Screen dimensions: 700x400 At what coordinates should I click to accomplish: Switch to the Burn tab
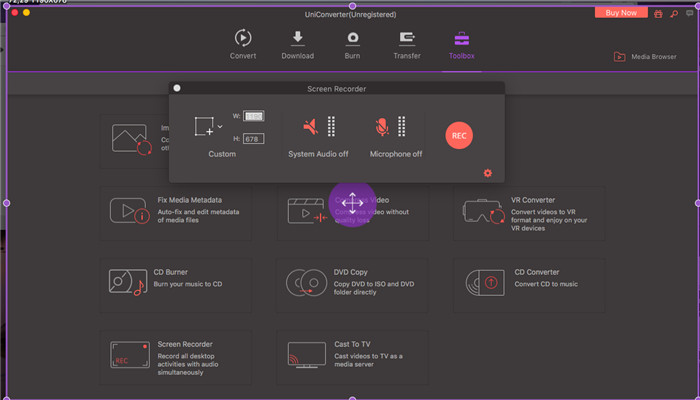[352, 44]
